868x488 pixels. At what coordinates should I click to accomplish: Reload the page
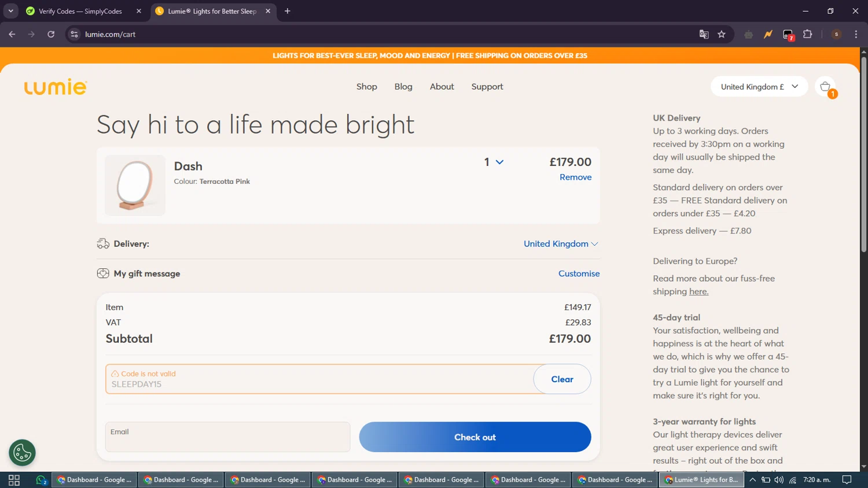pyautogui.click(x=51, y=34)
